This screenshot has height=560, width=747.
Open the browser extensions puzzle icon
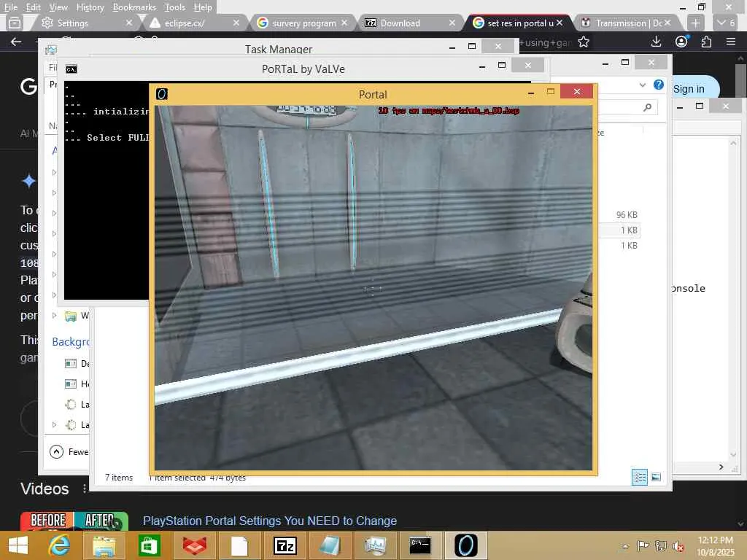coord(706,42)
